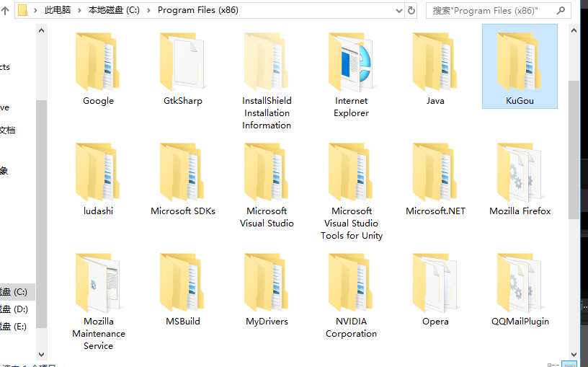This screenshot has height=367, width=588.
Task: Open the QQMailPlugin folder
Action: pyautogui.click(x=520, y=290)
